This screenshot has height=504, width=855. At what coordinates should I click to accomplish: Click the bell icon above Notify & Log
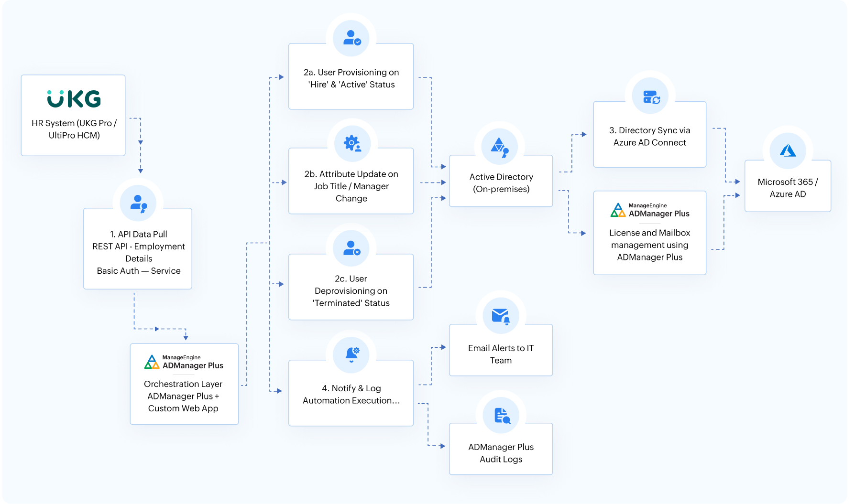pyautogui.click(x=351, y=354)
